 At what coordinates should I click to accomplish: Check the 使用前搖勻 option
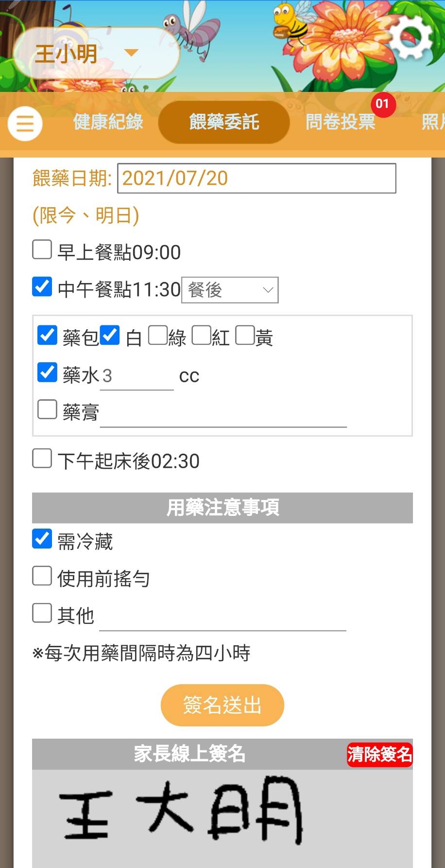click(x=42, y=576)
